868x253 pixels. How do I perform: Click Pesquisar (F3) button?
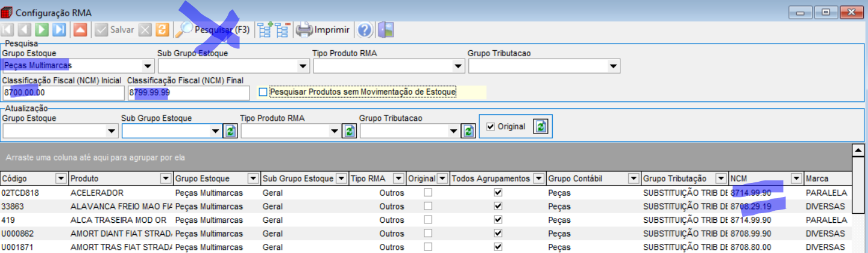click(213, 30)
